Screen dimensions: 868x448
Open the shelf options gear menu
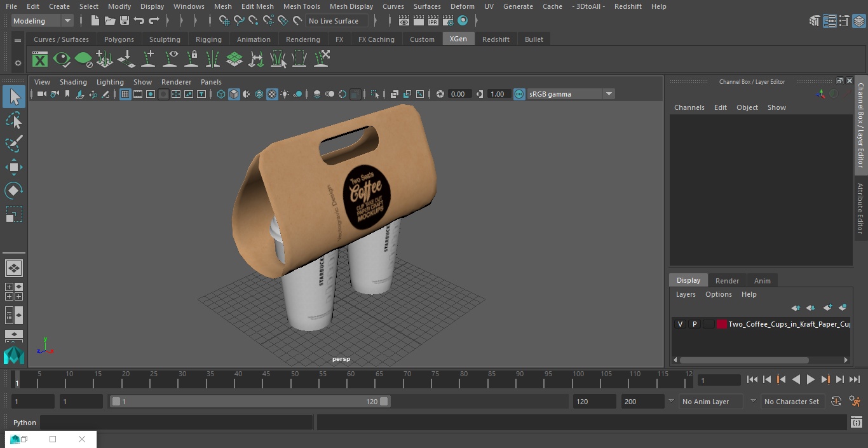(18, 63)
